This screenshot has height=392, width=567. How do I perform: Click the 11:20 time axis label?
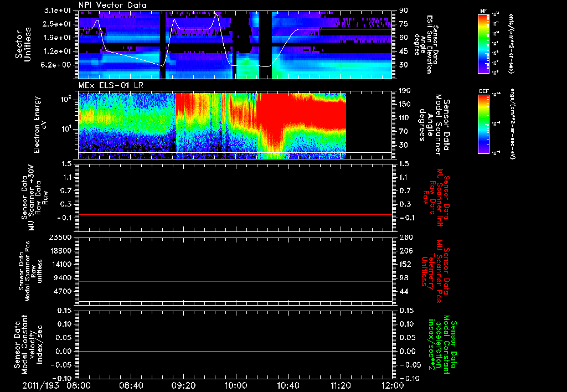click(341, 385)
